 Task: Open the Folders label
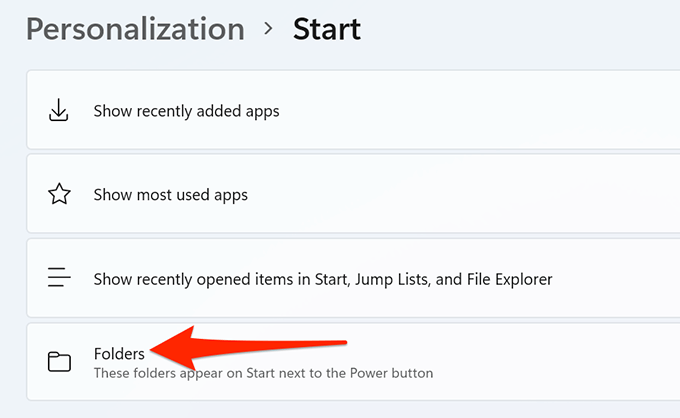(120, 353)
